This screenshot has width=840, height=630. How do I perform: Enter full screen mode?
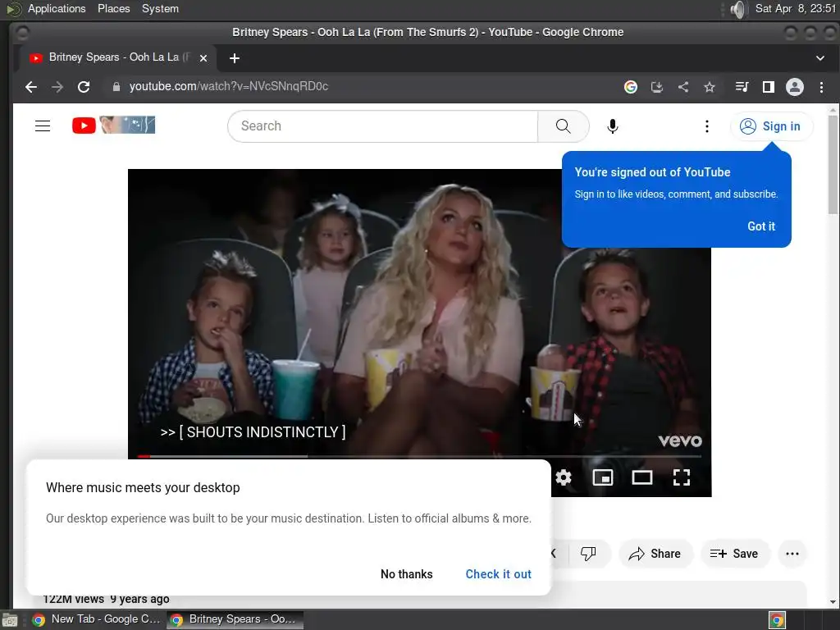(682, 477)
